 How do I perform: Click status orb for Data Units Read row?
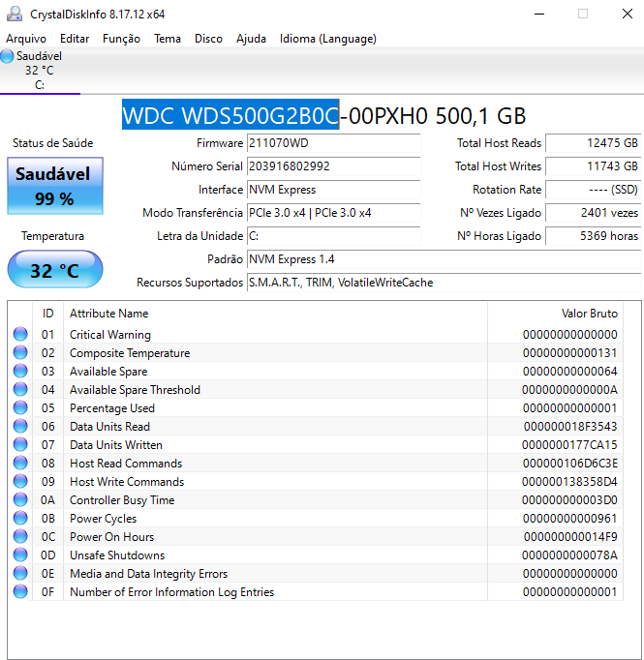click(20, 426)
